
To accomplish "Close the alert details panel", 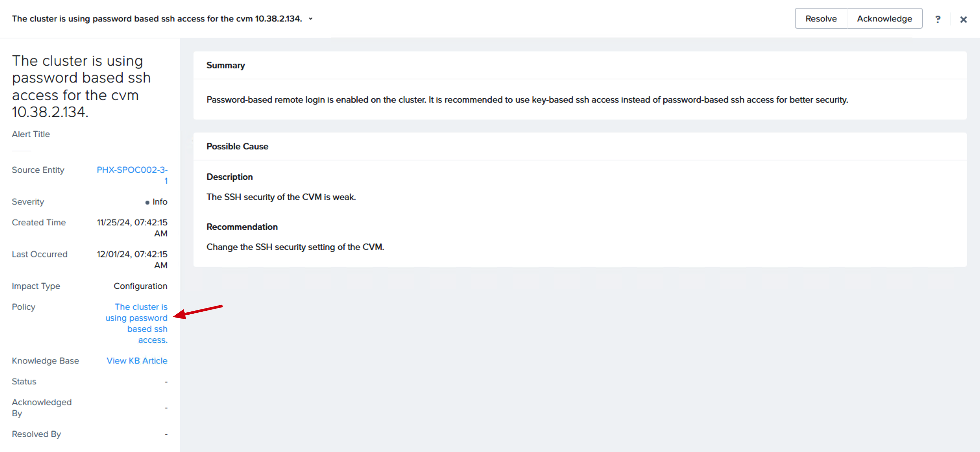I will pyautogui.click(x=963, y=19).
